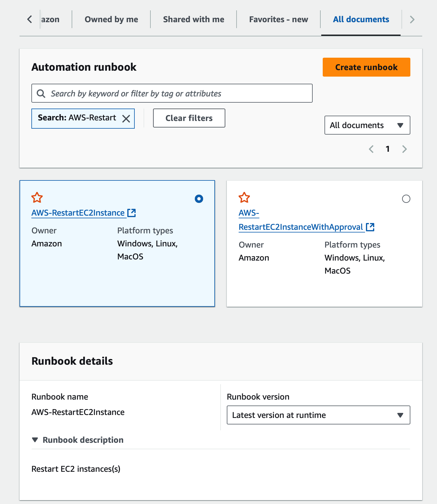Favorite the AWS-RestartEC2Instance runbook star
Screen dimensions: 437x504
pos(37,198)
